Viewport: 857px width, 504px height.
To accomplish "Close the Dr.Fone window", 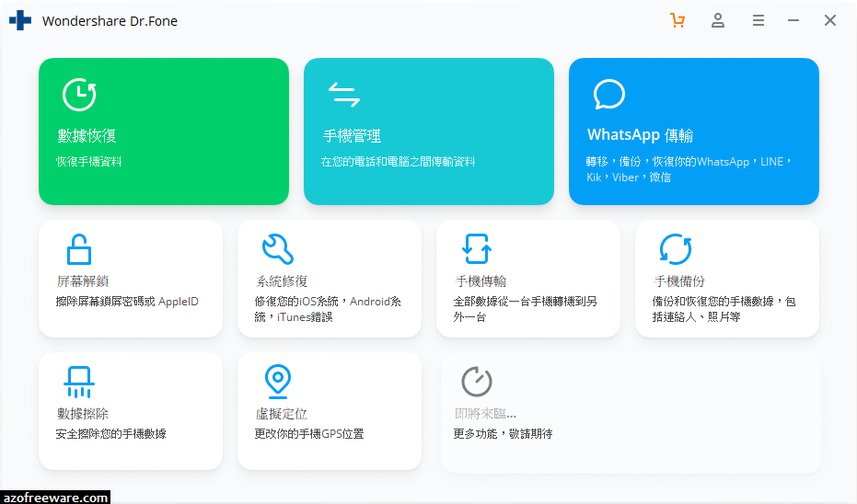I will [x=830, y=21].
